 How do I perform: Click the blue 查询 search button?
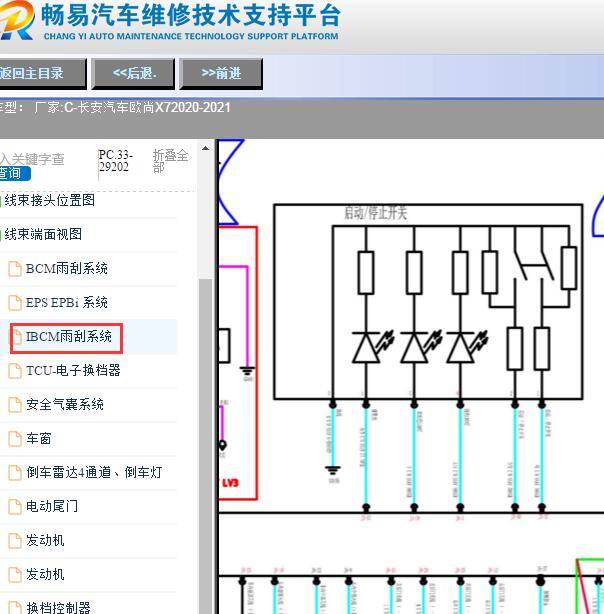pos(15,173)
